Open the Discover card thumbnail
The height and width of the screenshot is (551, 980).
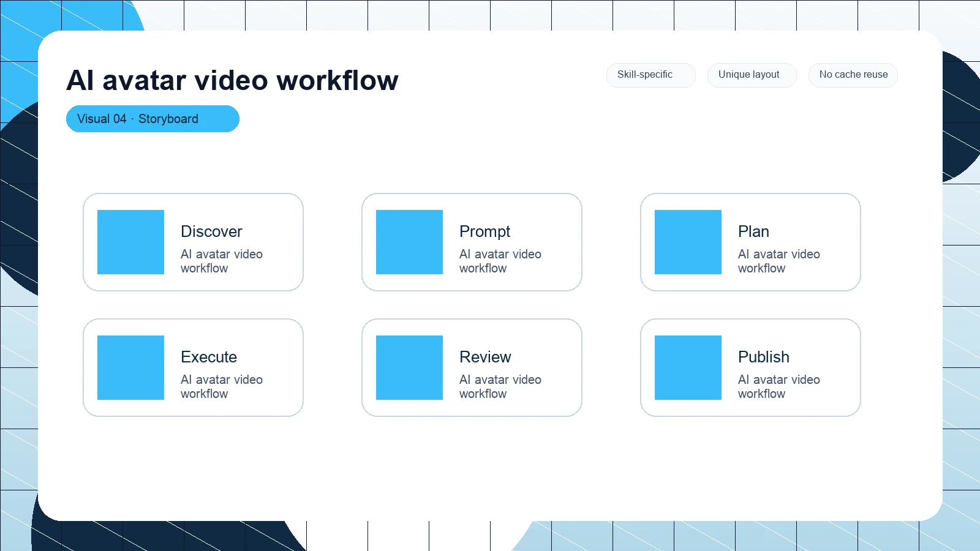click(x=130, y=242)
